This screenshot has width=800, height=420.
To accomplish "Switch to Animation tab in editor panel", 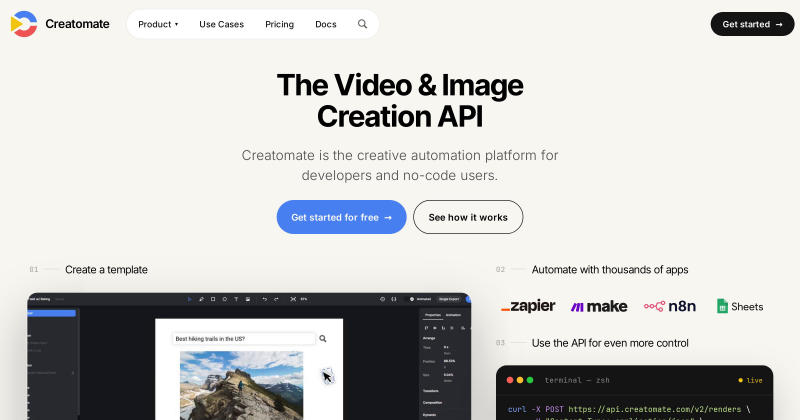I will [453, 315].
